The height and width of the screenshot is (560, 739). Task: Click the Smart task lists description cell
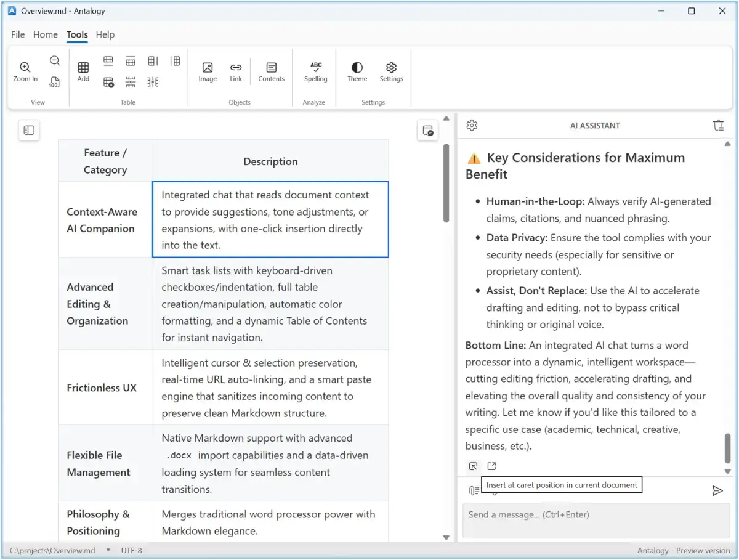(x=270, y=304)
